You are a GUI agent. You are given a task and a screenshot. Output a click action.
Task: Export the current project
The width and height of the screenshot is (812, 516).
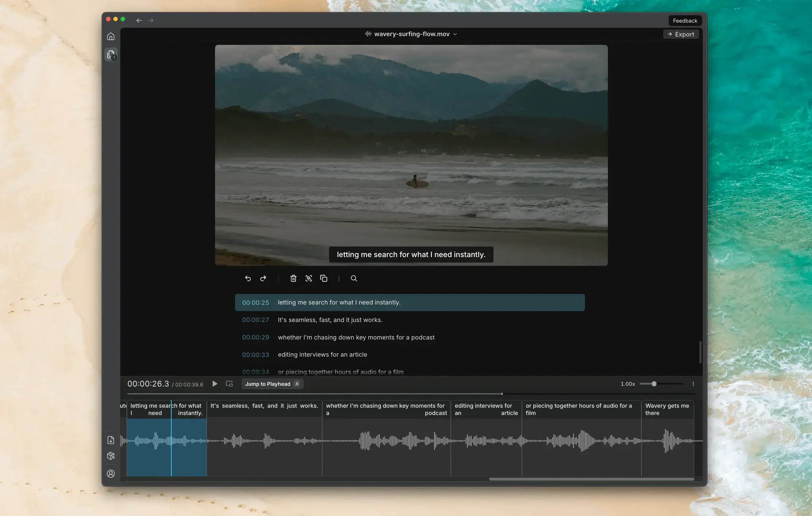click(x=681, y=34)
